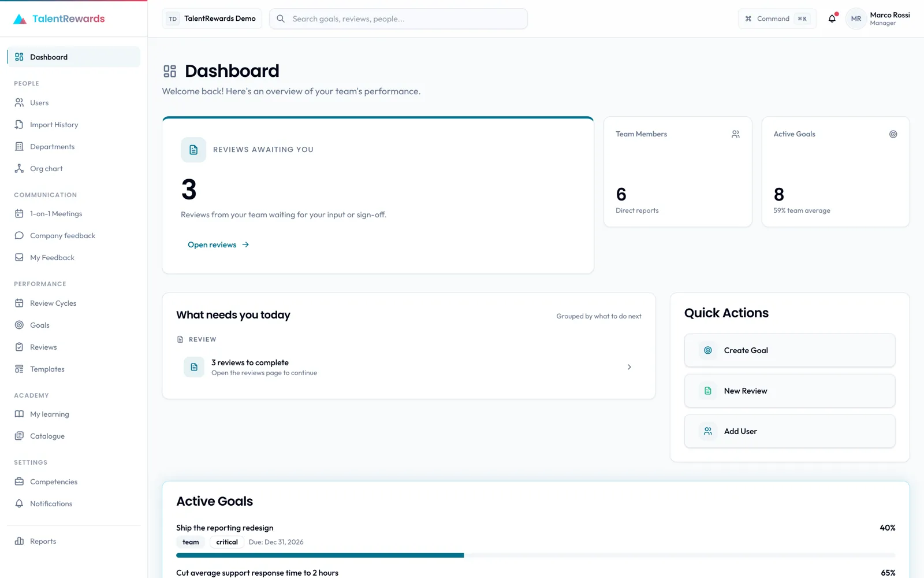Click the 'Direct reports' text

pos(637,210)
